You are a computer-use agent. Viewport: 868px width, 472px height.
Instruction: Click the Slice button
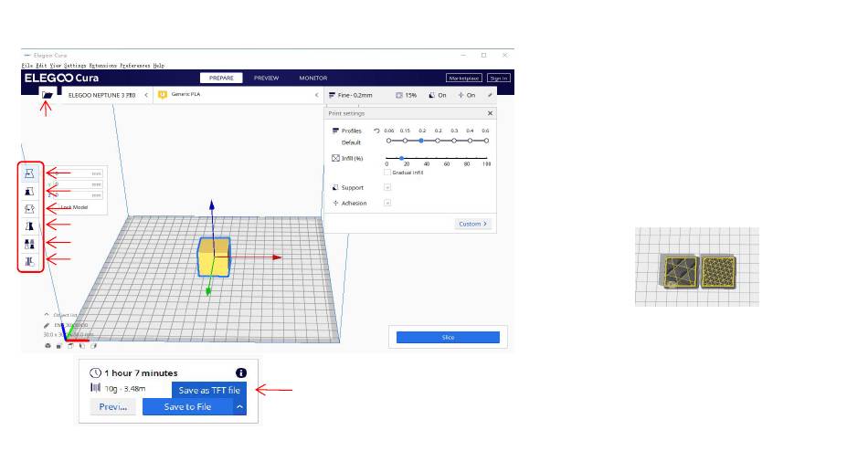click(448, 337)
